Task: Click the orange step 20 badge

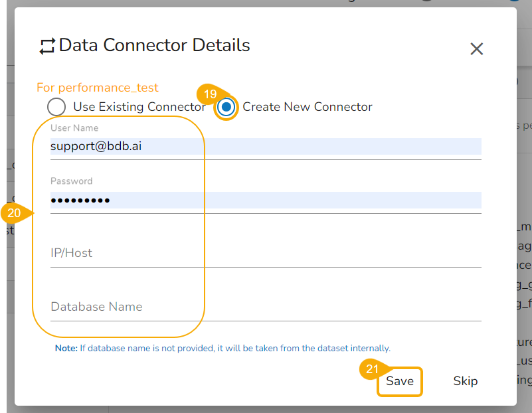Action: [14, 213]
